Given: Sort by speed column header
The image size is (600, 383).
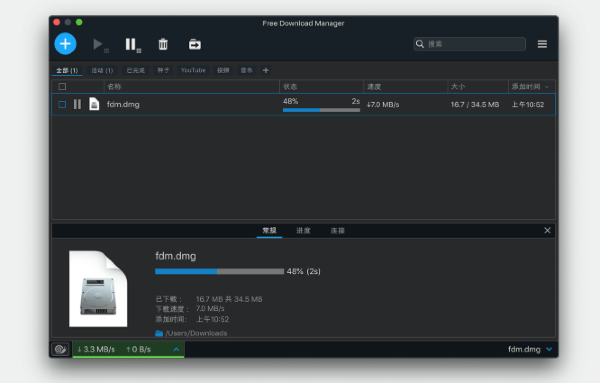Looking at the screenshot, I should [406, 86].
